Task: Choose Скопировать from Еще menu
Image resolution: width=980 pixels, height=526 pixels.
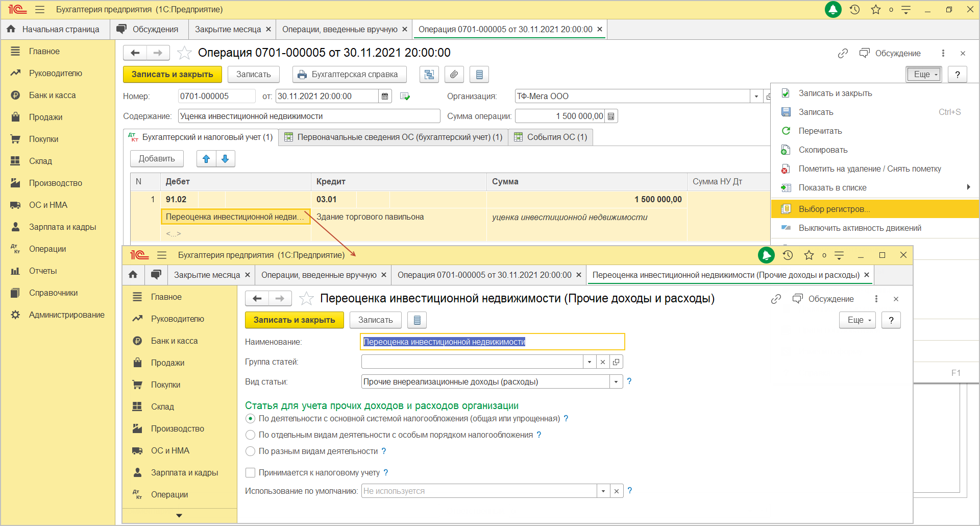Action: click(x=875, y=150)
